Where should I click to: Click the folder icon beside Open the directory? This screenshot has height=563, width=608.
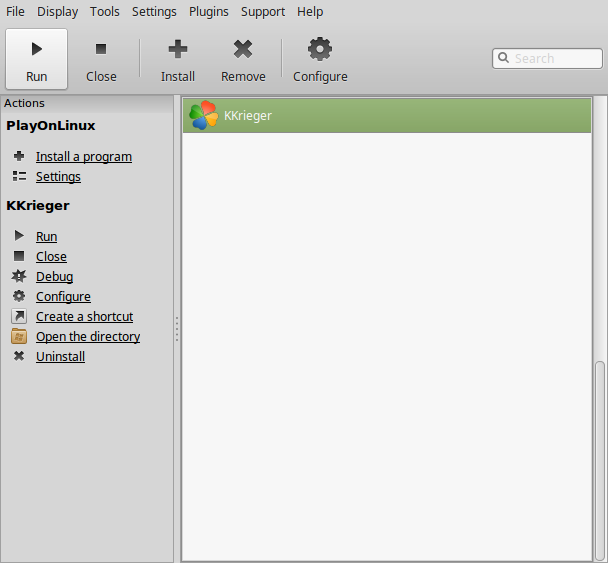pyautogui.click(x=19, y=336)
